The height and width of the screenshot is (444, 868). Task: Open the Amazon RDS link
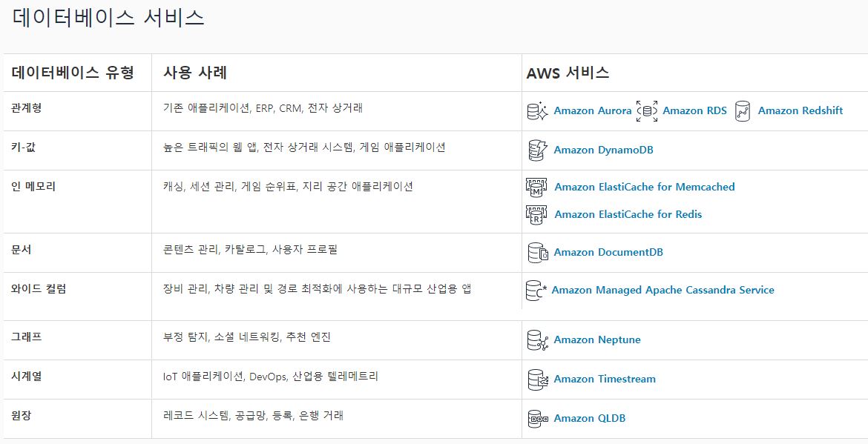tap(694, 110)
